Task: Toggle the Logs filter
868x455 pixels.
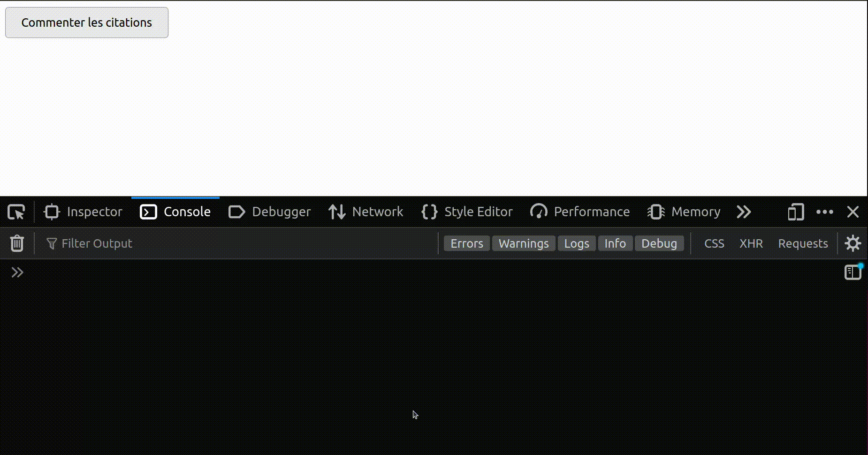Action: 576,243
